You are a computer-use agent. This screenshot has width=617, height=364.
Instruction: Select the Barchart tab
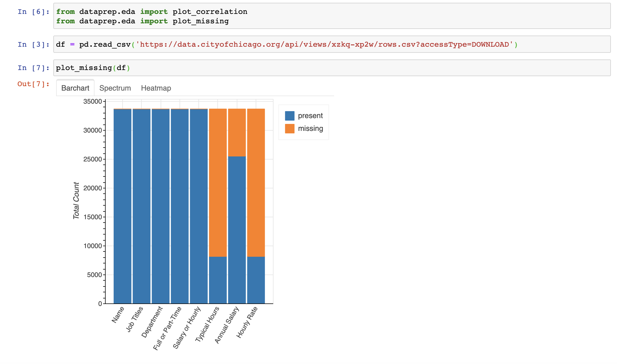point(75,87)
